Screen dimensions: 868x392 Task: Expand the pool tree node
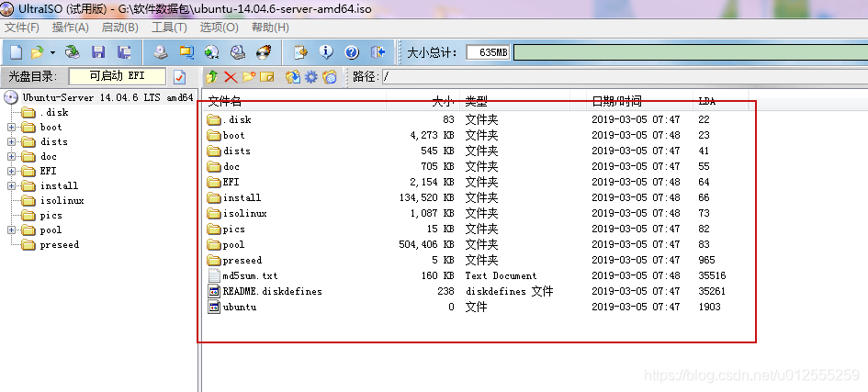[11, 230]
